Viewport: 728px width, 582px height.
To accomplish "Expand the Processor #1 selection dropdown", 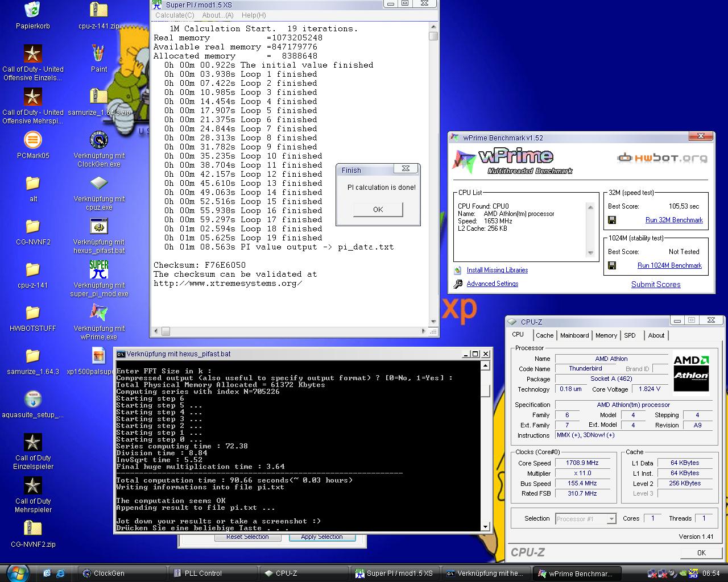I will tap(611, 519).
